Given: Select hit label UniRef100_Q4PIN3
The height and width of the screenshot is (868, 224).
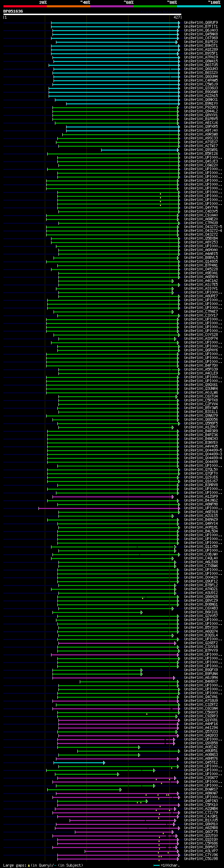Looking at the screenshot, I should pyautogui.click(x=201, y=801).
